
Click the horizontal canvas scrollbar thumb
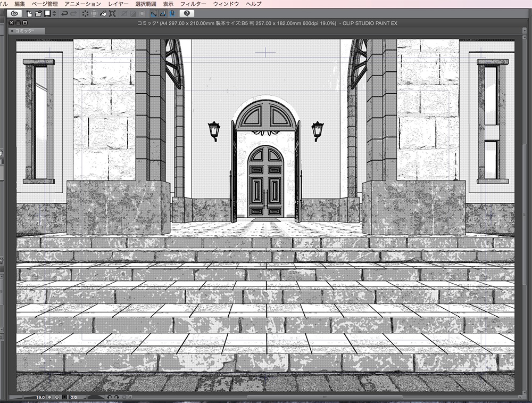click(x=325, y=397)
